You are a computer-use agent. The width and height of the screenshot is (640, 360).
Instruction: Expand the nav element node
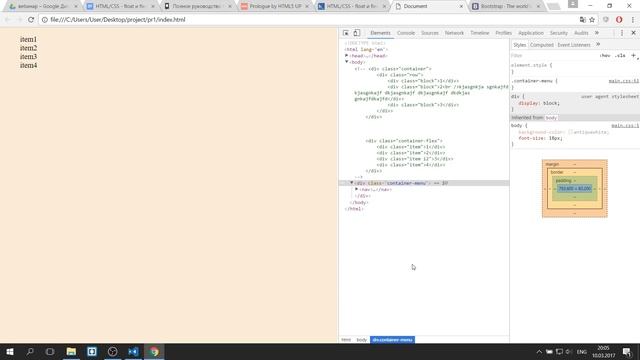356,189
